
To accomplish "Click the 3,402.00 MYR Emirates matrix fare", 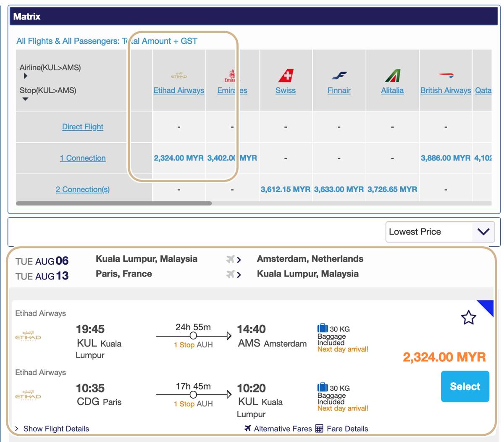I will click(x=232, y=158).
